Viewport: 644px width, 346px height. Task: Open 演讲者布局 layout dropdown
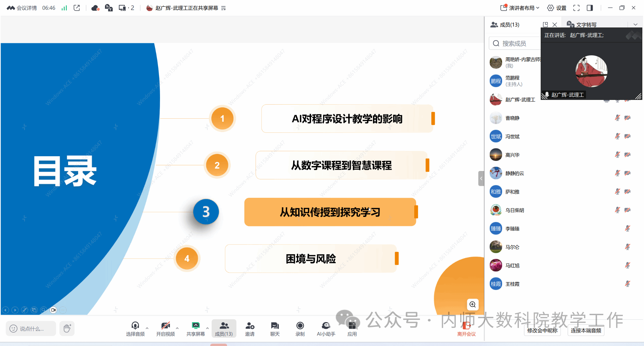(520, 8)
